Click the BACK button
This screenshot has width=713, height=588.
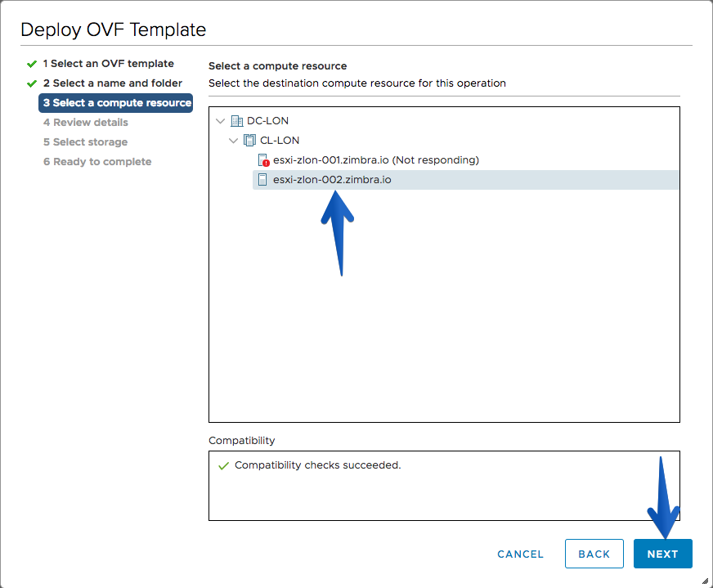[x=594, y=554]
